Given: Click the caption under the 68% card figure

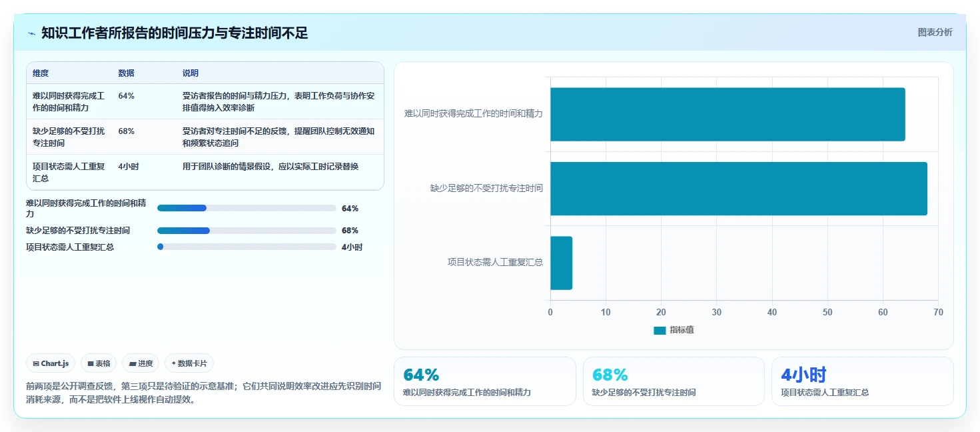Looking at the screenshot, I should click(x=644, y=393).
